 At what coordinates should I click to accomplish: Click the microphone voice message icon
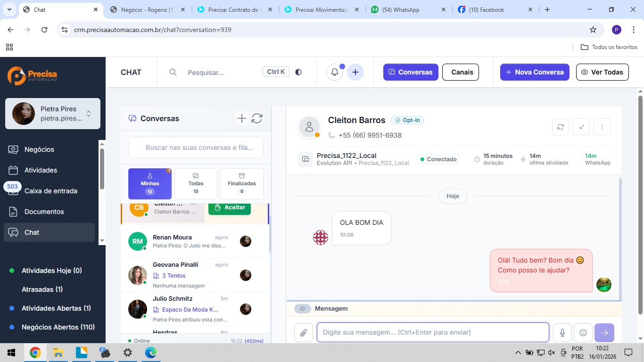pyautogui.click(x=562, y=333)
